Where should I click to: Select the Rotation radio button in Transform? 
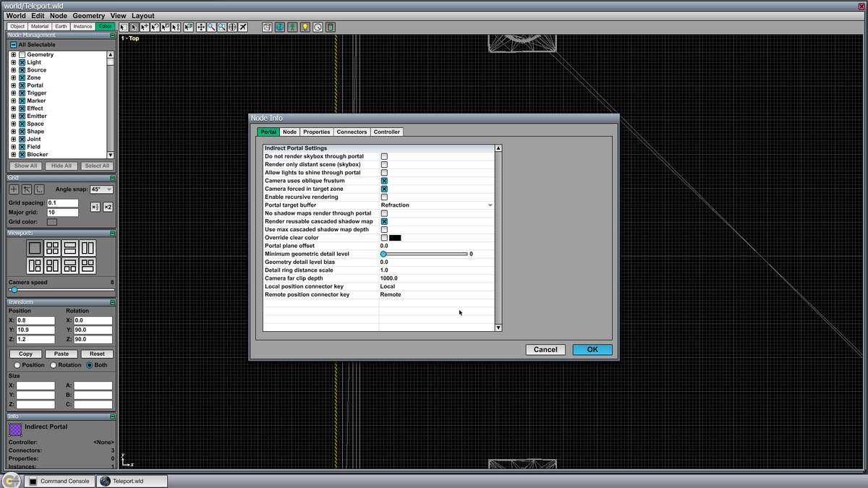coord(51,365)
